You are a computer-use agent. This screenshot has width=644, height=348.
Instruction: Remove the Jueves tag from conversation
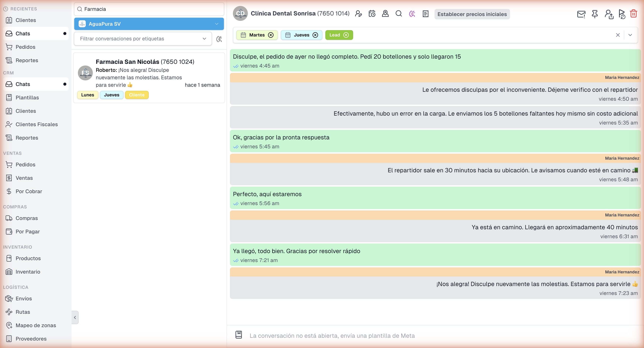point(315,35)
